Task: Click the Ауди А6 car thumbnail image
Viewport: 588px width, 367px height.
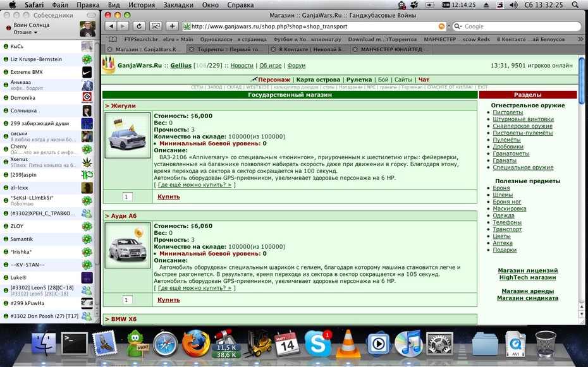Action: 128,245
